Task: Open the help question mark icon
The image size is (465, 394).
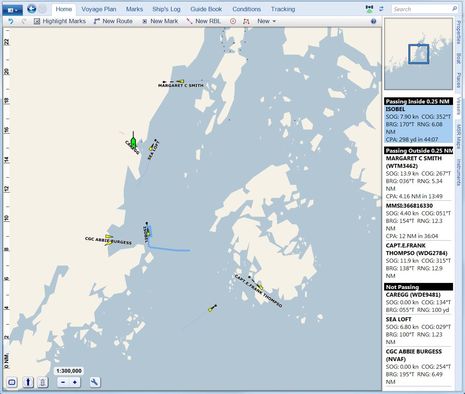Action: 374,21
